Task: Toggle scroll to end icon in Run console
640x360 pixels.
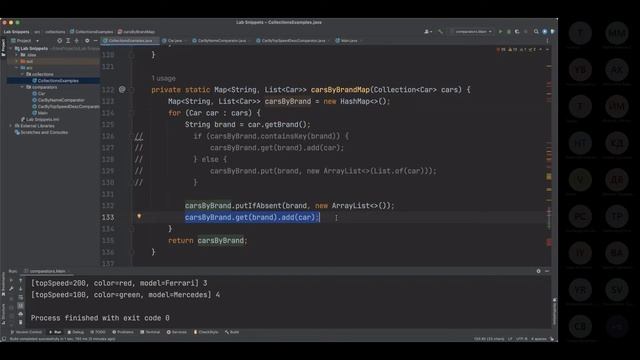Action: pyautogui.click(x=20, y=306)
